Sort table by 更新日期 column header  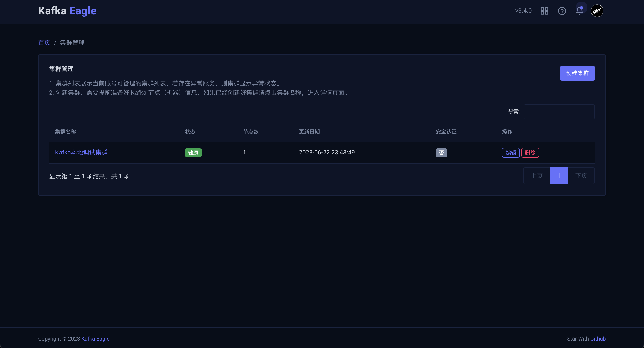coord(309,131)
